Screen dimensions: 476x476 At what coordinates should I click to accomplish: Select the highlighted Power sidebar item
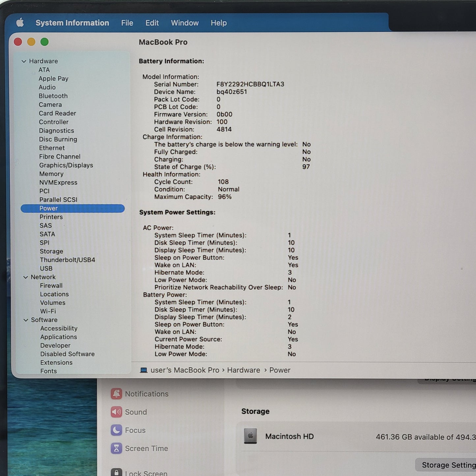point(72,208)
